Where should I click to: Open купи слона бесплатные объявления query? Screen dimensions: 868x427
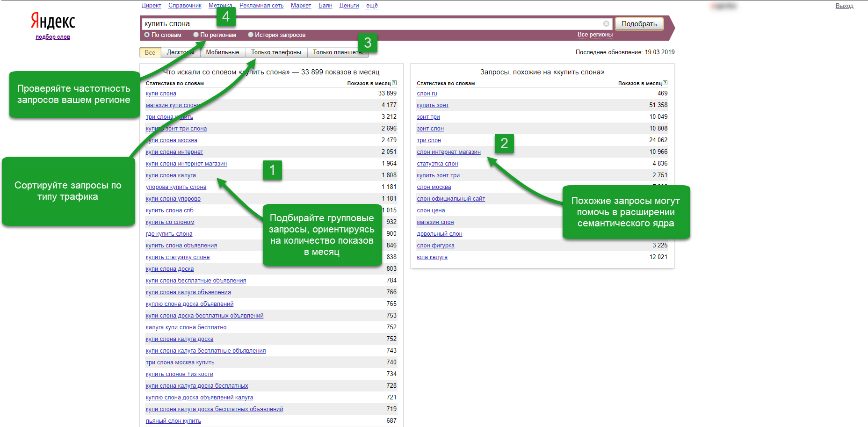coord(196,281)
